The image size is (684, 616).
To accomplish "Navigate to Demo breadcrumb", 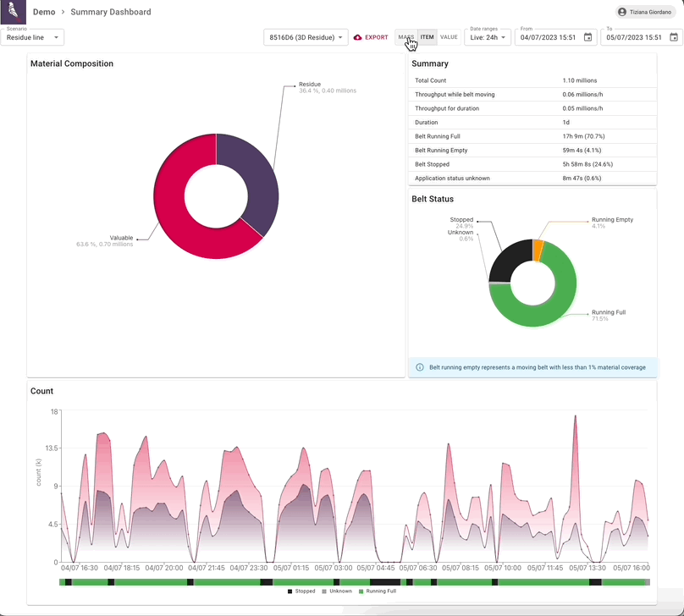I will pyautogui.click(x=44, y=13).
